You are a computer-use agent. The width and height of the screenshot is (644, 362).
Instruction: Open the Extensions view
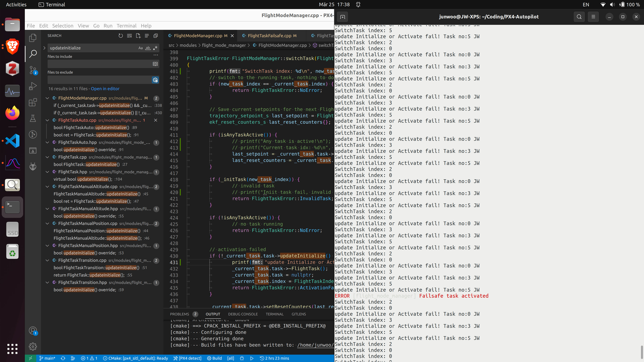pyautogui.click(x=33, y=102)
